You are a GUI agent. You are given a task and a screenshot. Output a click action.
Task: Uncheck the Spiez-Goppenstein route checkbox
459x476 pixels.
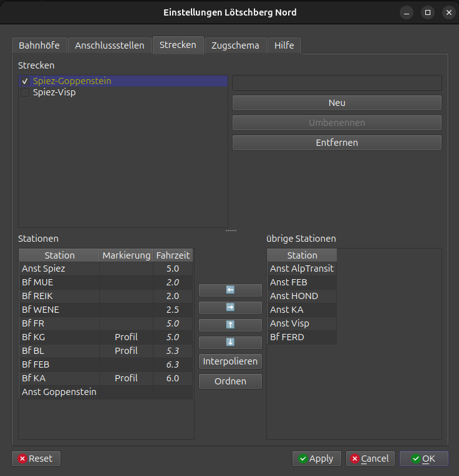pos(25,81)
